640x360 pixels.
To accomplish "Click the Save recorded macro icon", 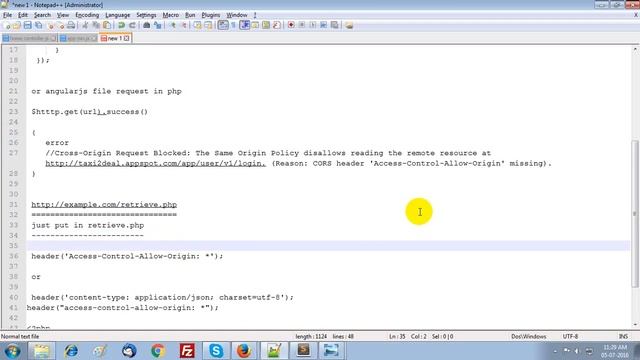I will (x=334, y=25).
